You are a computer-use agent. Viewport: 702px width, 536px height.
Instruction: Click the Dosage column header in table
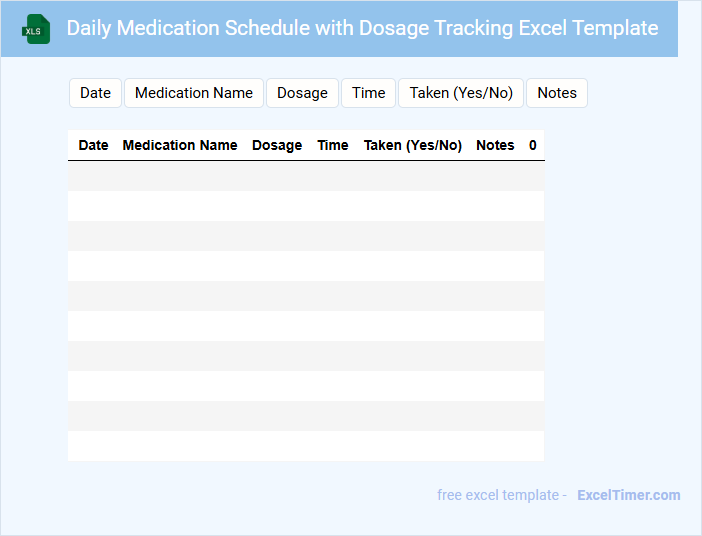(x=277, y=145)
